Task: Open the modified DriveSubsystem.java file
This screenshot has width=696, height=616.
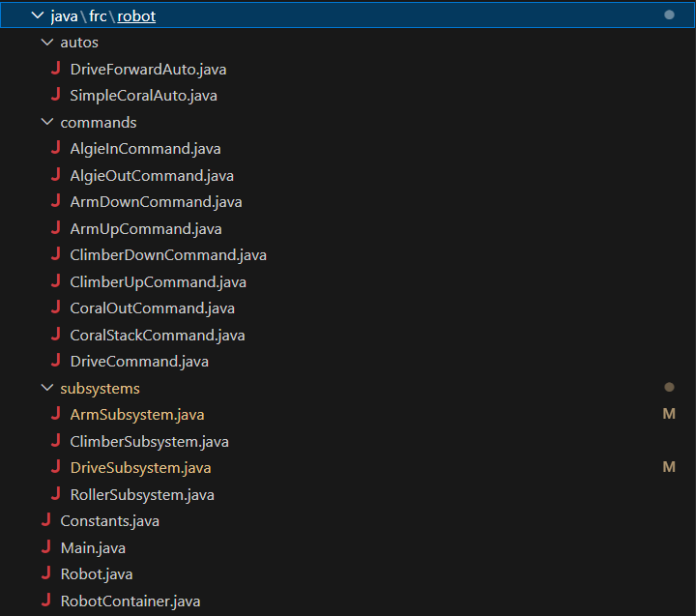Action: (140, 467)
